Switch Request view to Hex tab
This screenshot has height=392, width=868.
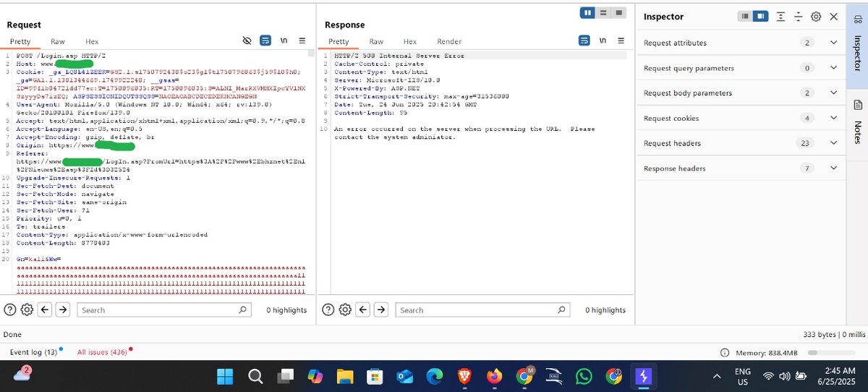[x=92, y=42]
